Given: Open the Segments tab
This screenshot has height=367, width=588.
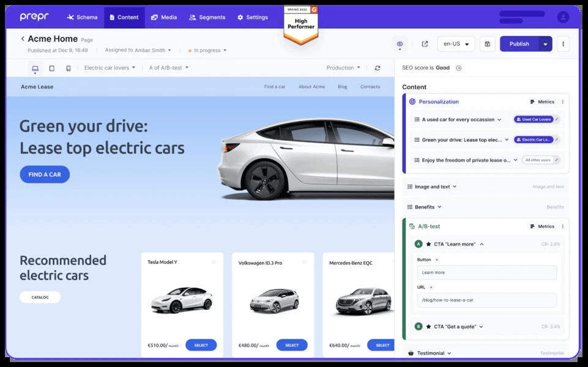Looking at the screenshot, I should click(x=207, y=17).
